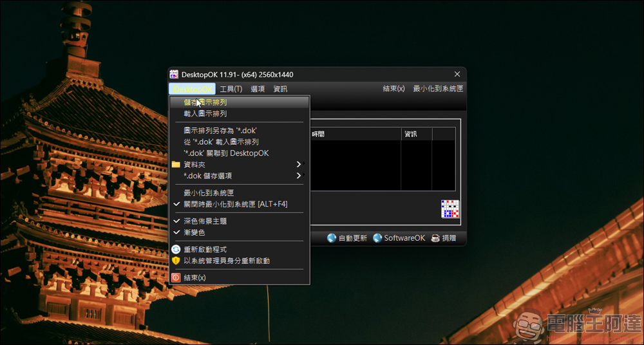Click the red power icon beside 結束(x)
This screenshot has height=345, width=644.
coord(176,277)
